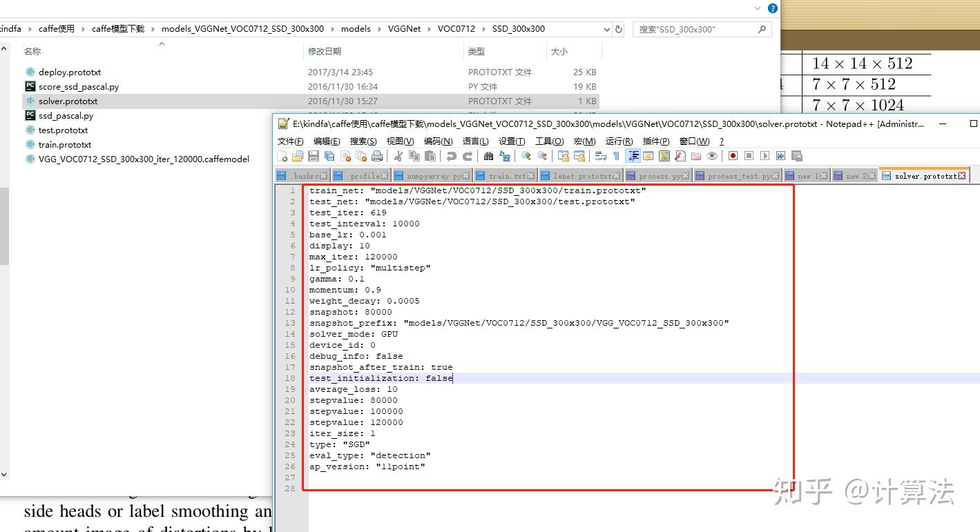The width and height of the screenshot is (980, 532).
Task: Click the Zoom In magnifier icon
Action: pyautogui.click(x=526, y=156)
